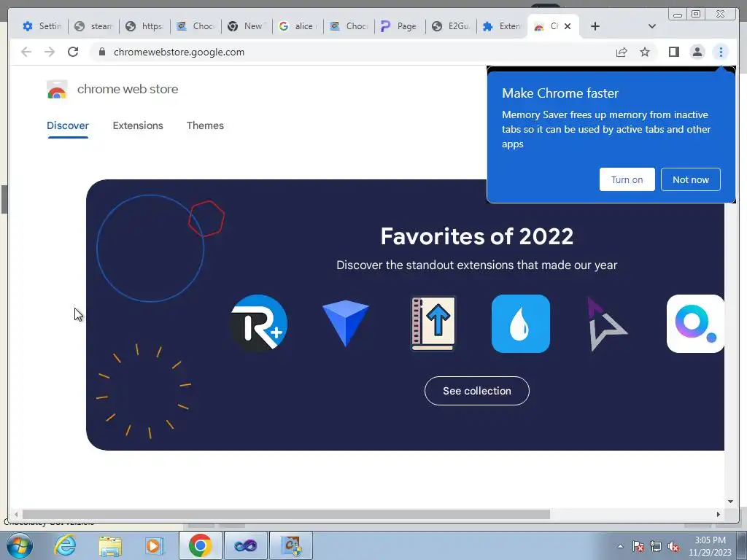
Task: Open the notebook with up arrow extension
Action: (x=433, y=323)
